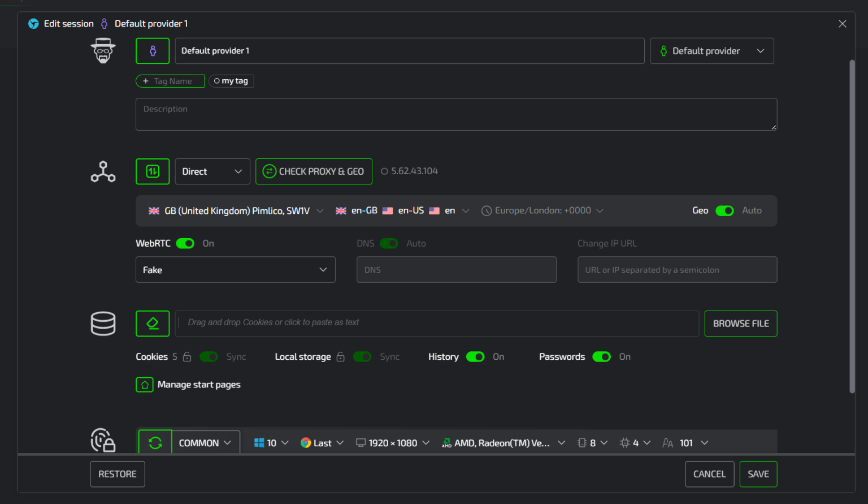
Task: Select the my tag chip
Action: pyautogui.click(x=231, y=80)
